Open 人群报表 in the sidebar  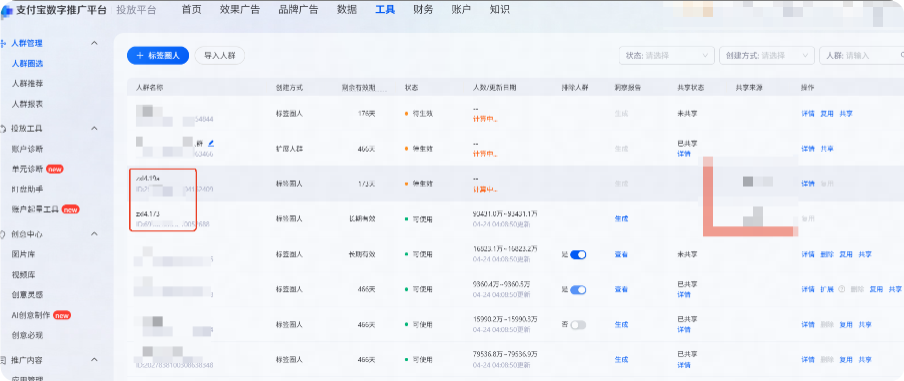[27, 104]
